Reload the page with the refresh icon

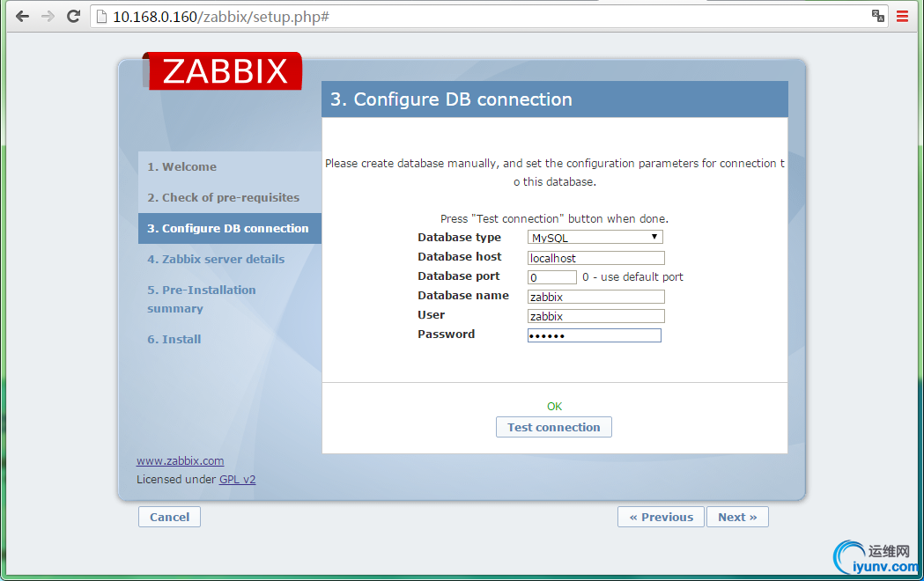click(73, 17)
